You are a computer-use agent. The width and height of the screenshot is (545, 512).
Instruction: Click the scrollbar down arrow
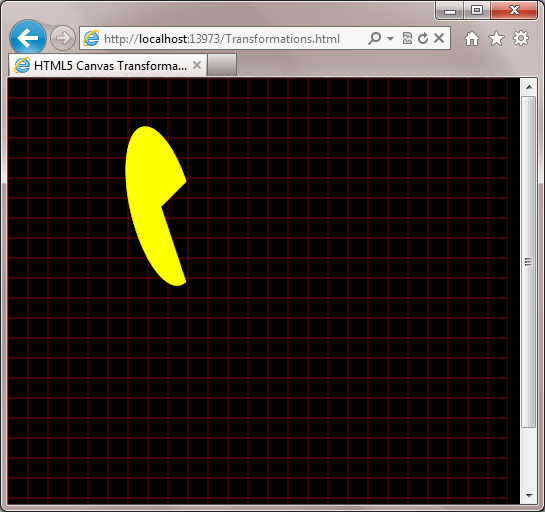pos(529,495)
